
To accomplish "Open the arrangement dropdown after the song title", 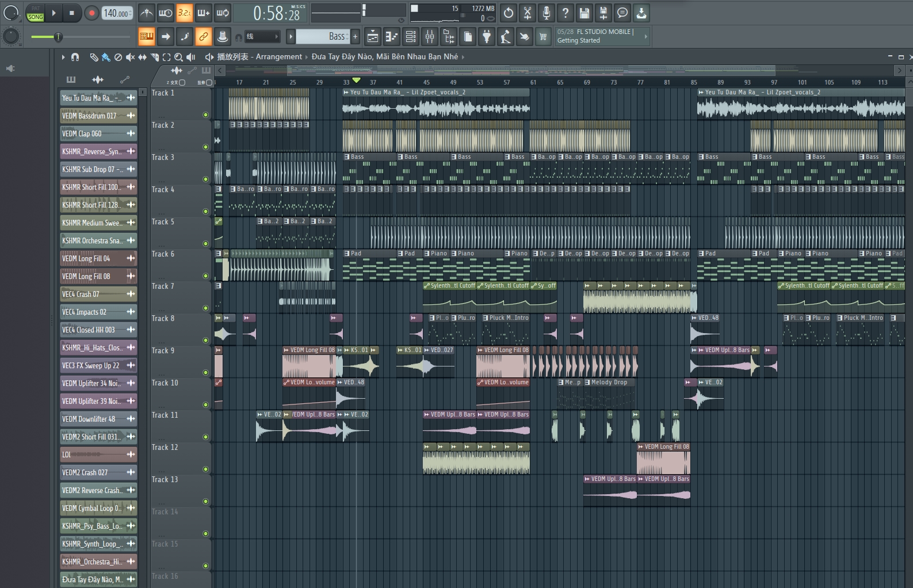I will tap(463, 57).
